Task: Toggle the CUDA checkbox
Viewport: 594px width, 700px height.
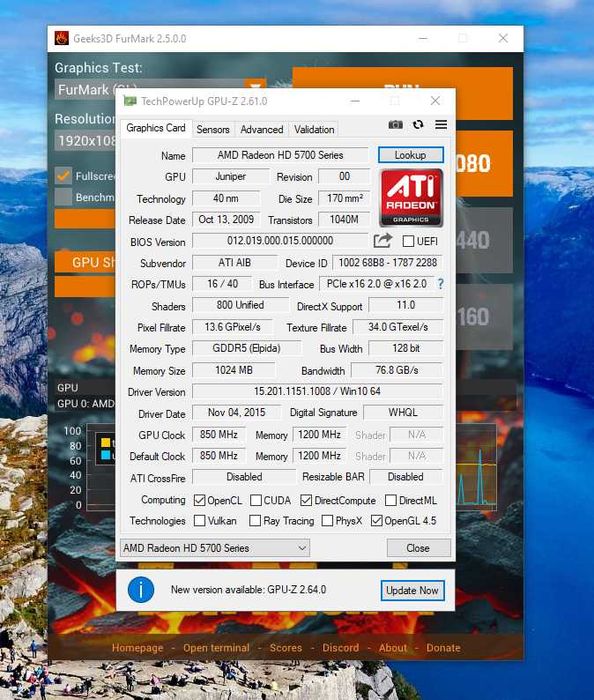Action: pos(256,500)
